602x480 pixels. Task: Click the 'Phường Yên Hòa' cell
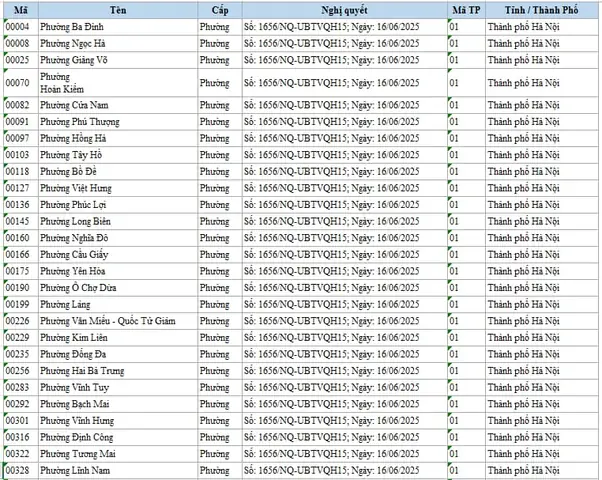[x=118, y=271]
